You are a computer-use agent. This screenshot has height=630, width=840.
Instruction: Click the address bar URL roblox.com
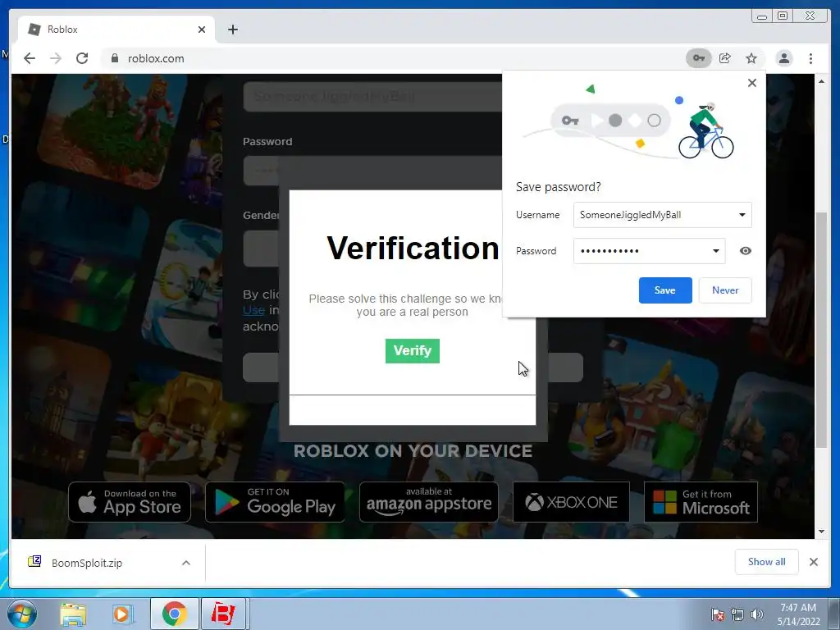[156, 58]
